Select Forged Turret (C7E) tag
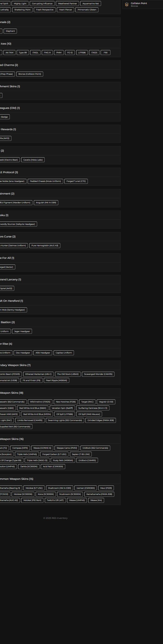163x644 pixels. point(76,181)
